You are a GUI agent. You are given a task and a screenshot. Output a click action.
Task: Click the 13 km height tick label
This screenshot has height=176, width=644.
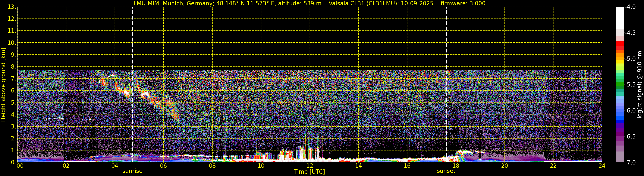click(x=11, y=7)
